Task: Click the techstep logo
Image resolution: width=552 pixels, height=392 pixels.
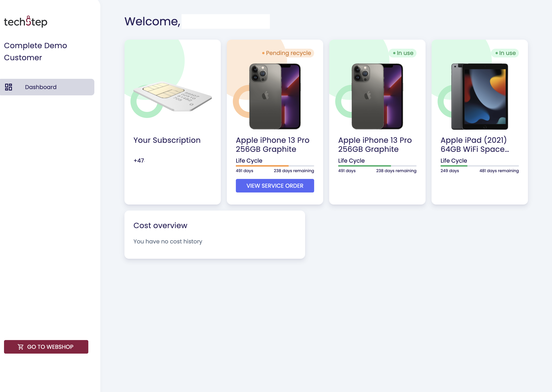Action: click(x=25, y=22)
